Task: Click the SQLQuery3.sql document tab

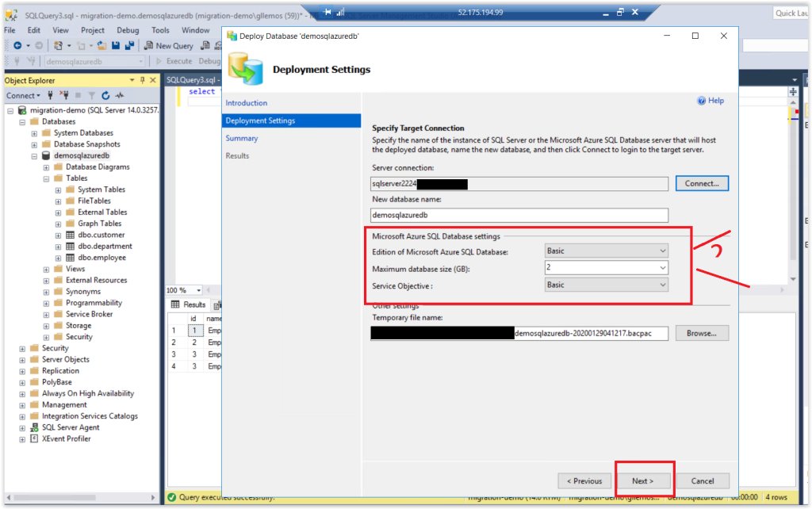Action: tap(193, 80)
